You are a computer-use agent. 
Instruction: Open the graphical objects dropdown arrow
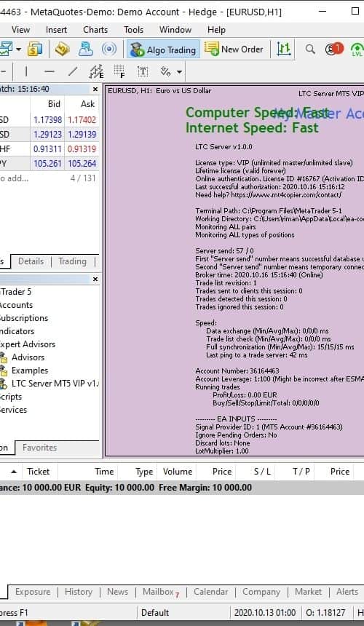click(179, 72)
